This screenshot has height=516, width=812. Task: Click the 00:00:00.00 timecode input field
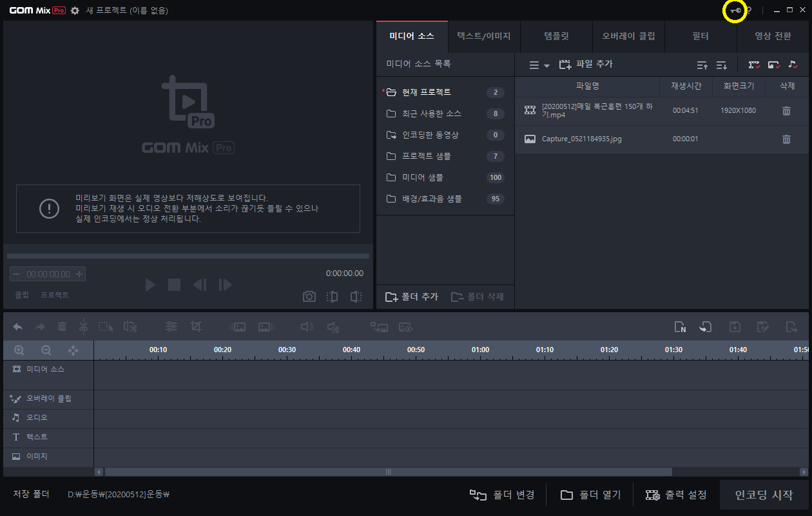click(x=48, y=274)
